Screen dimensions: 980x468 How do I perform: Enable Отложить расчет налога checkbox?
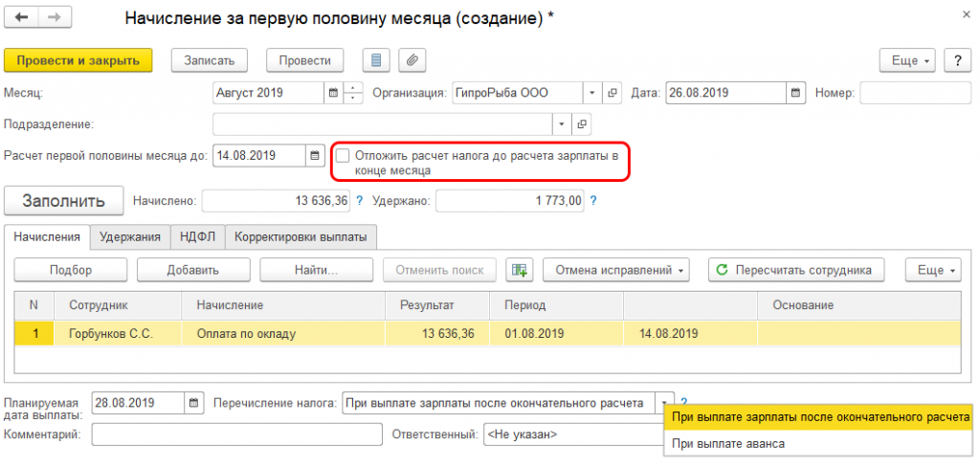(x=343, y=155)
